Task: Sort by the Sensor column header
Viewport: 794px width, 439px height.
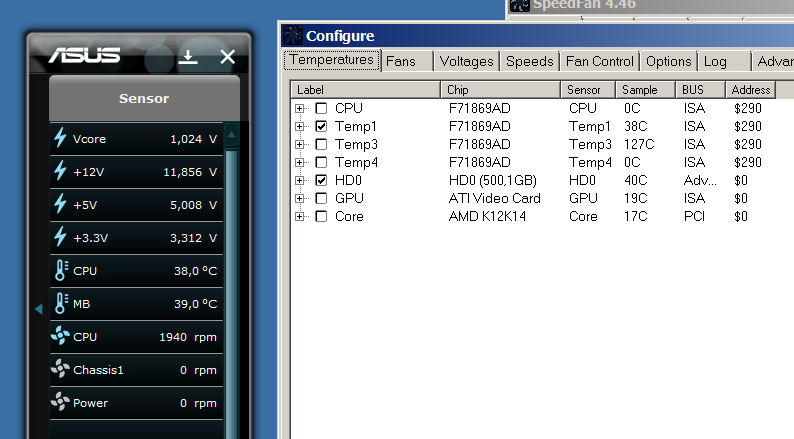Action: point(588,90)
